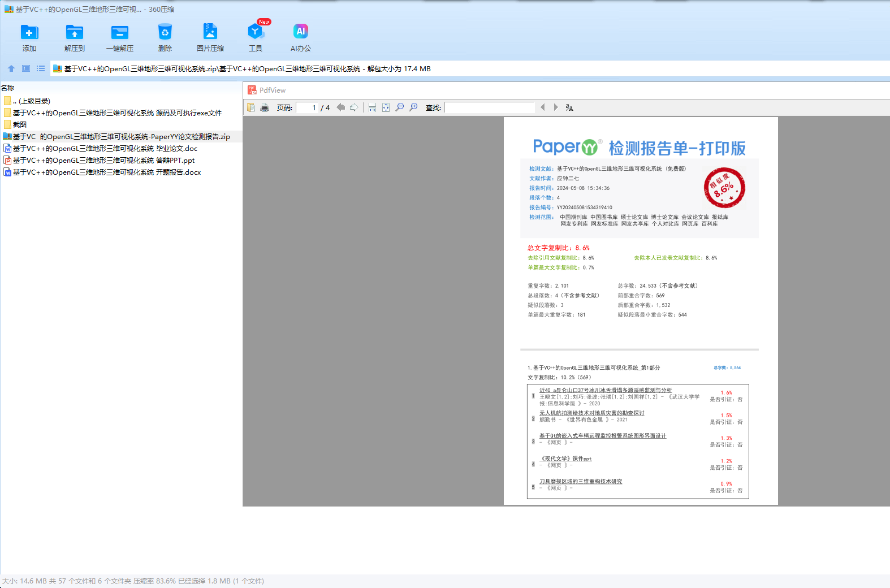Open the 工具 (Tools) menu icon
The height and width of the screenshot is (588, 890).
[256, 37]
